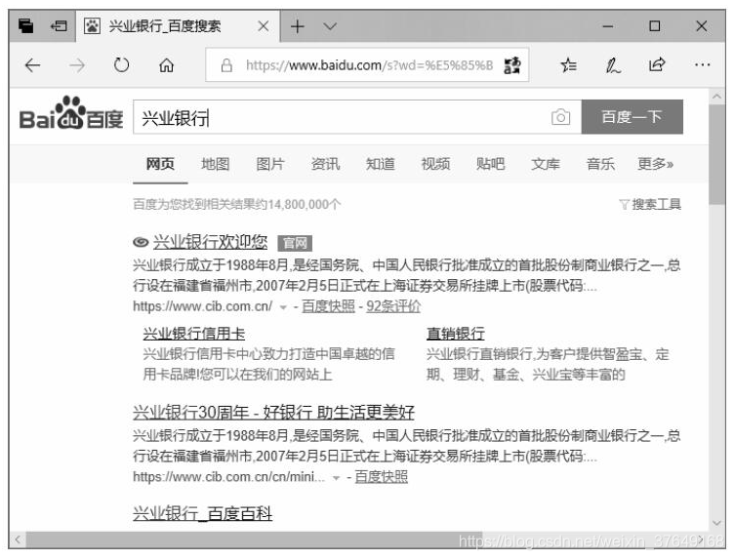
Task: Click the QR/translate icon in address bar
Action: coord(512,65)
